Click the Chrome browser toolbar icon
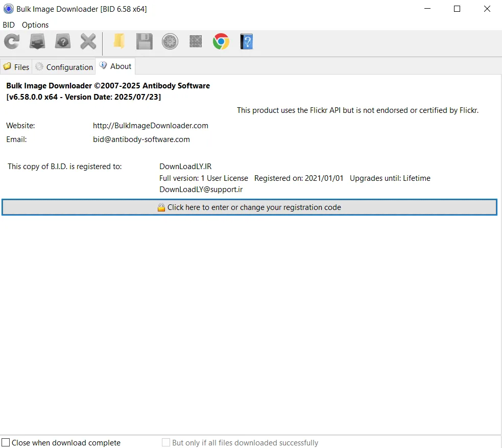The height and width of the screenshot is (448, 502). click(x=221, y=41)
